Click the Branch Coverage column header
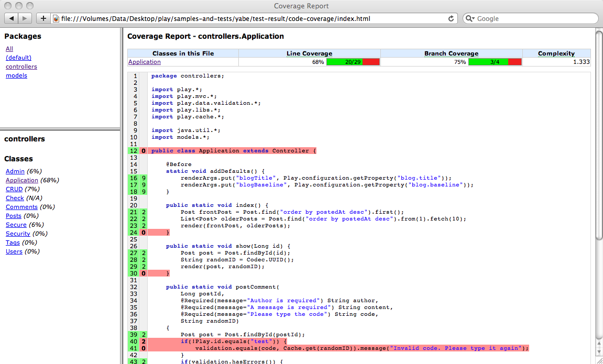Viewport: 603px width, 364px height. [451, 53]
